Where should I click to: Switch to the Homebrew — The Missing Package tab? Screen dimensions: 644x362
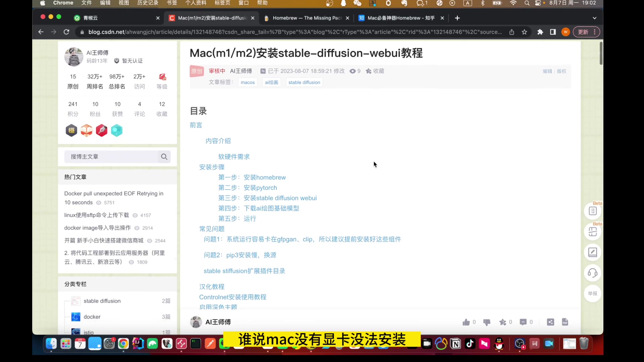click(x=307, y=18)
